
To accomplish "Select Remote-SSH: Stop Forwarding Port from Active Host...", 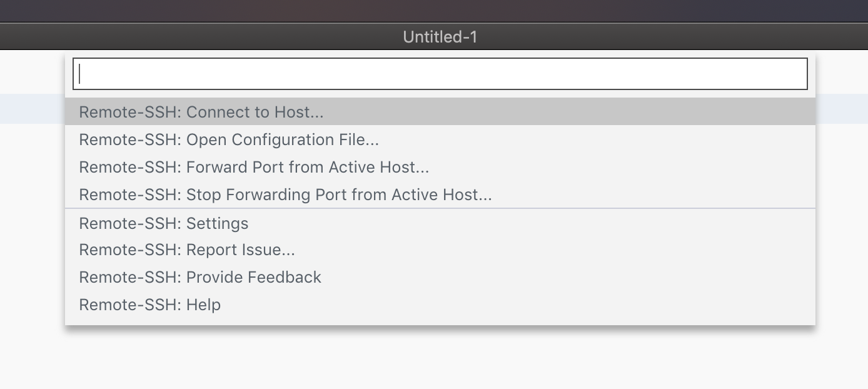I will [285, 194].
